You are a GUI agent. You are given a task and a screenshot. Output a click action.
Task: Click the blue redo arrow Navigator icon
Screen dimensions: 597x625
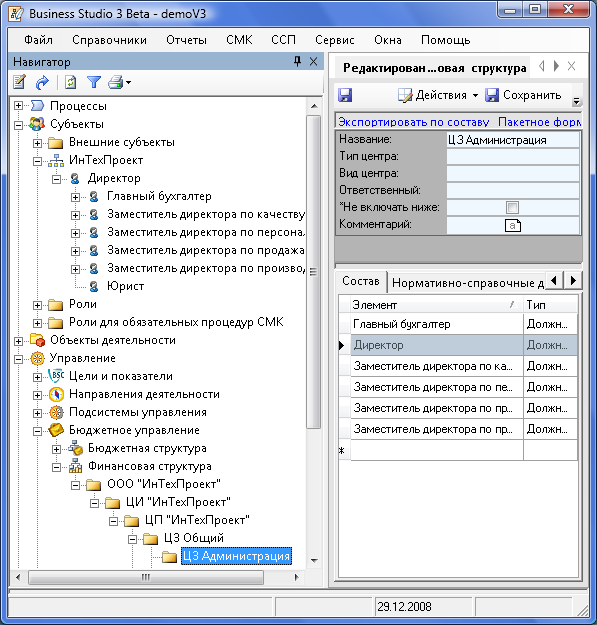coord(42,83)
